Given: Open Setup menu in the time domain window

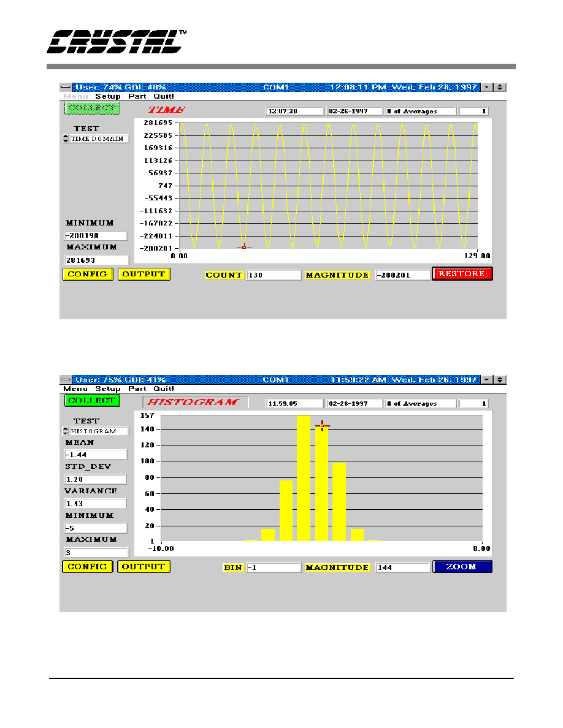Looking at the screenshot, I should (x=108, y=96).
